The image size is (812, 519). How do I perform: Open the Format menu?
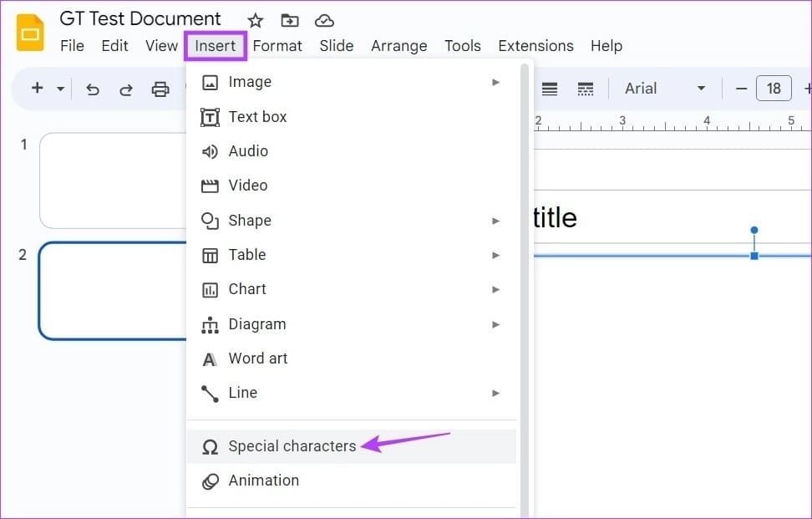tap(277, 46)
